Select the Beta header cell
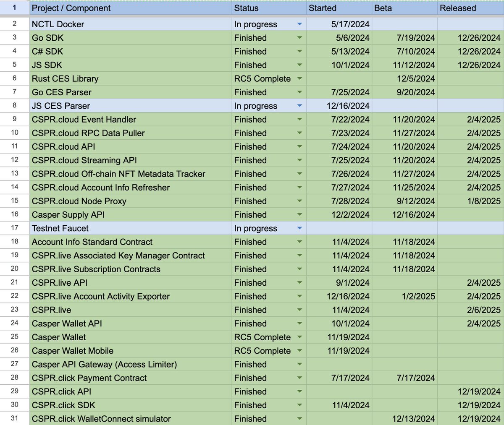 404,8
